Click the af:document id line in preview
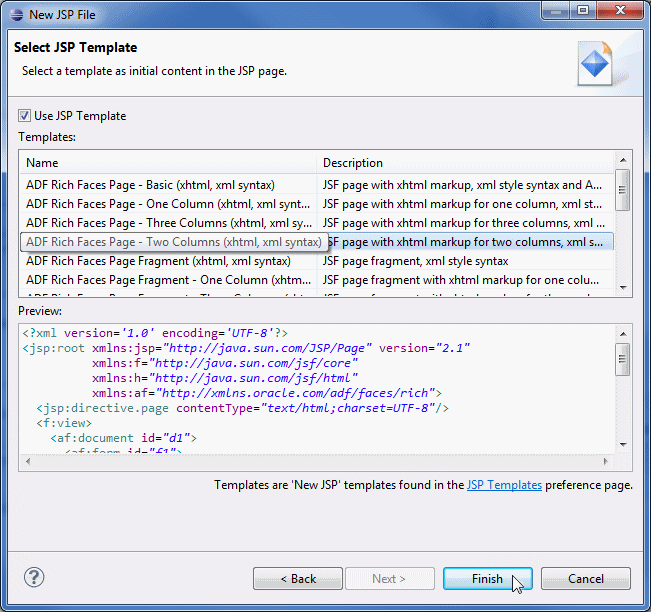The image size is (651, 612). (123, 438)
